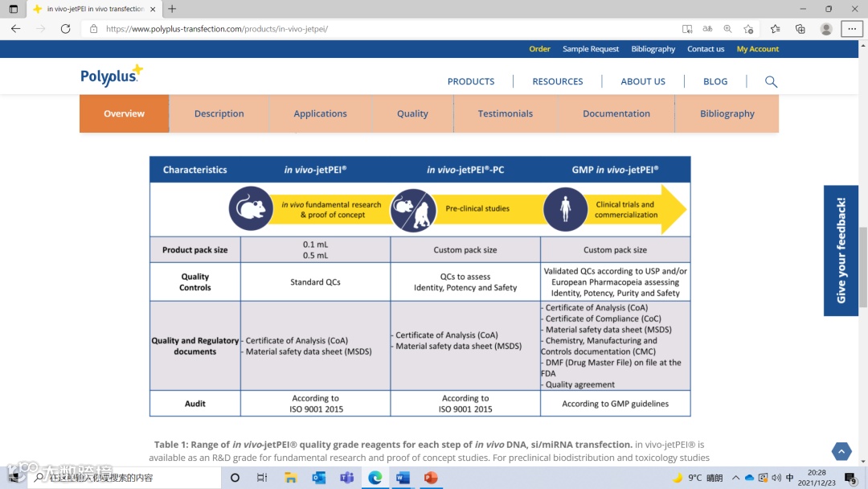868x489 pixels.
Task: Open the notification center icon
Action: point(851,478)
